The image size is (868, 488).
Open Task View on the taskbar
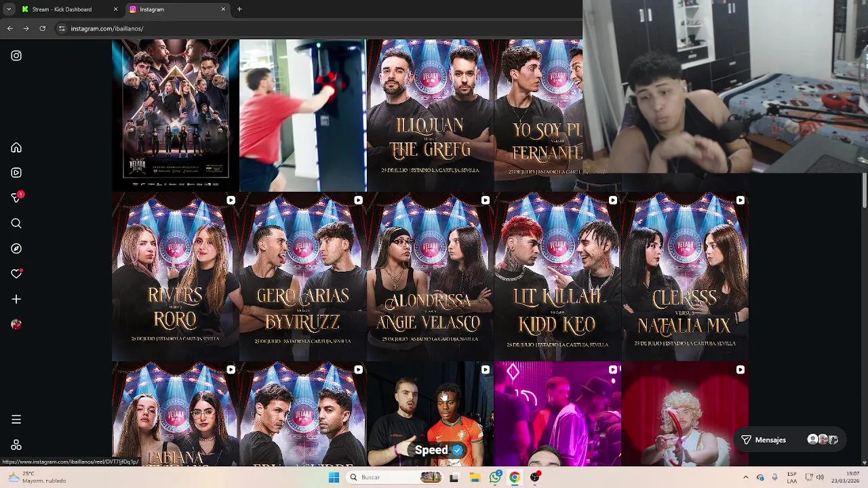(x=454, y=477)
